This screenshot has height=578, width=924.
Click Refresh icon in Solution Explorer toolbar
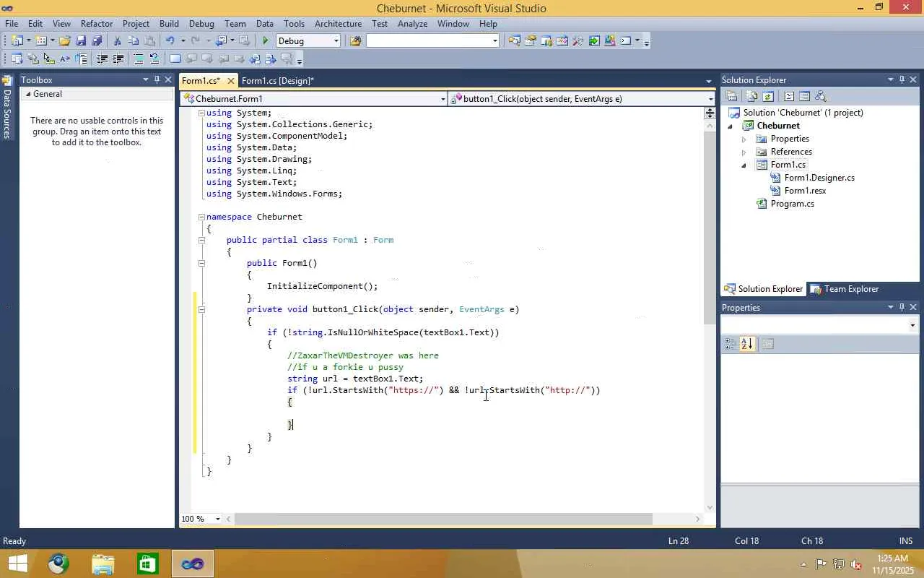click(768, 96)
